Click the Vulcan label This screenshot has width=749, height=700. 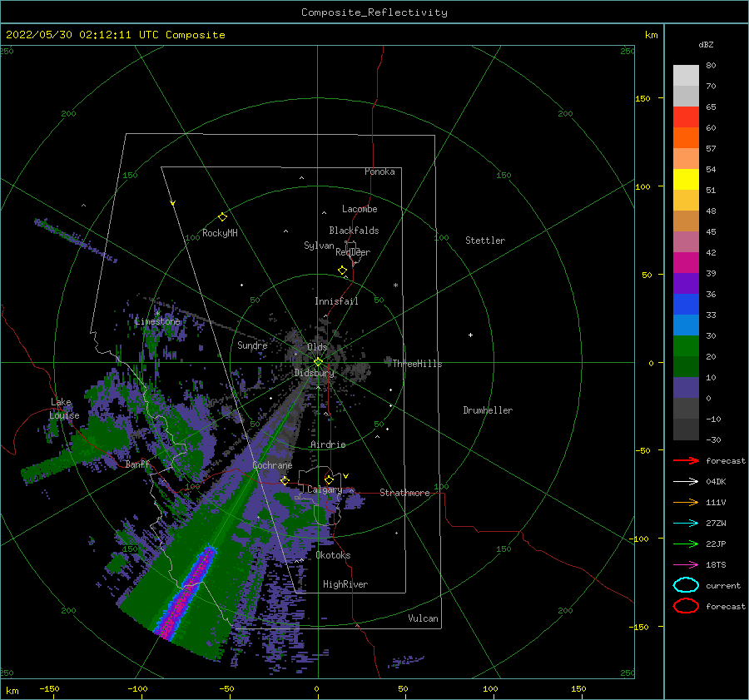pyautogui.click(x=424, y=618)
